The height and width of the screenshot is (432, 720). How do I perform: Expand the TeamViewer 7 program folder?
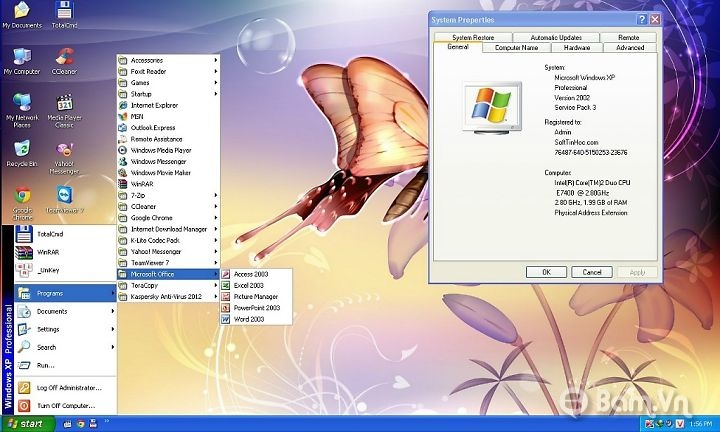click(169, 263)
